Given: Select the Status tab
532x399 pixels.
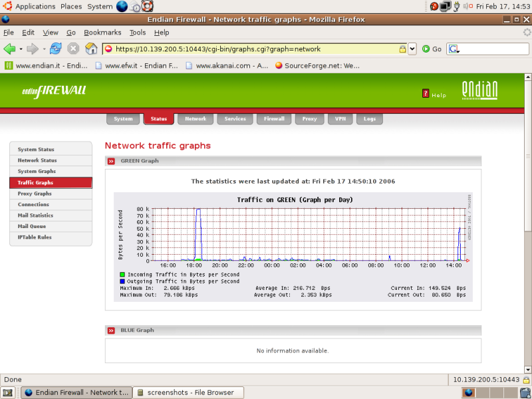Looking at the screenshot, I should (x=159, y=119).
